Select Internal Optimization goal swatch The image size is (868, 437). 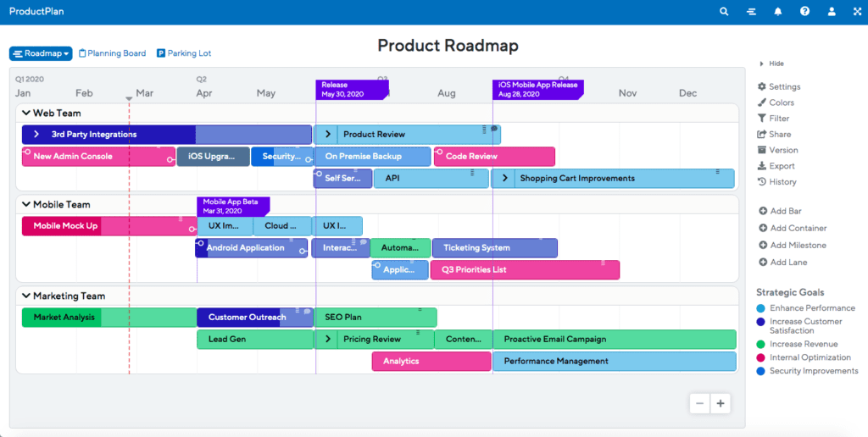pos(760,357)
